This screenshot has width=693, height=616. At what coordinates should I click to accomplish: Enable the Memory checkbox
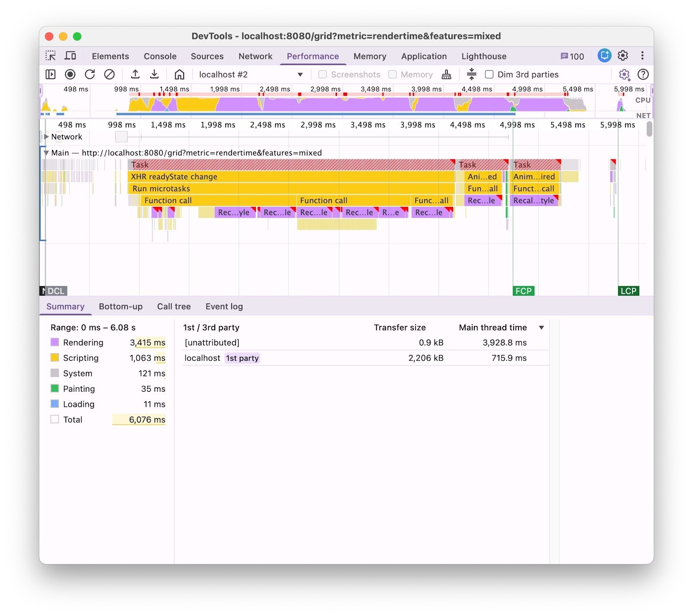tap(392, 74)
